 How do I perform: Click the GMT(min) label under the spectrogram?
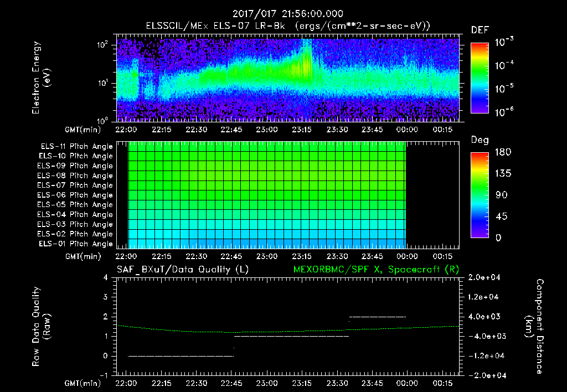[x=83, y=130]
